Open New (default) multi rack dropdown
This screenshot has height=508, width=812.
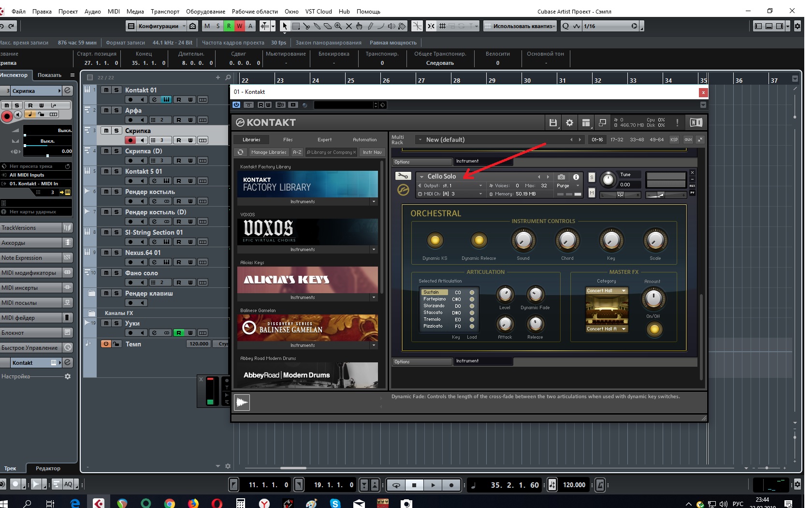tap(499, 140)
